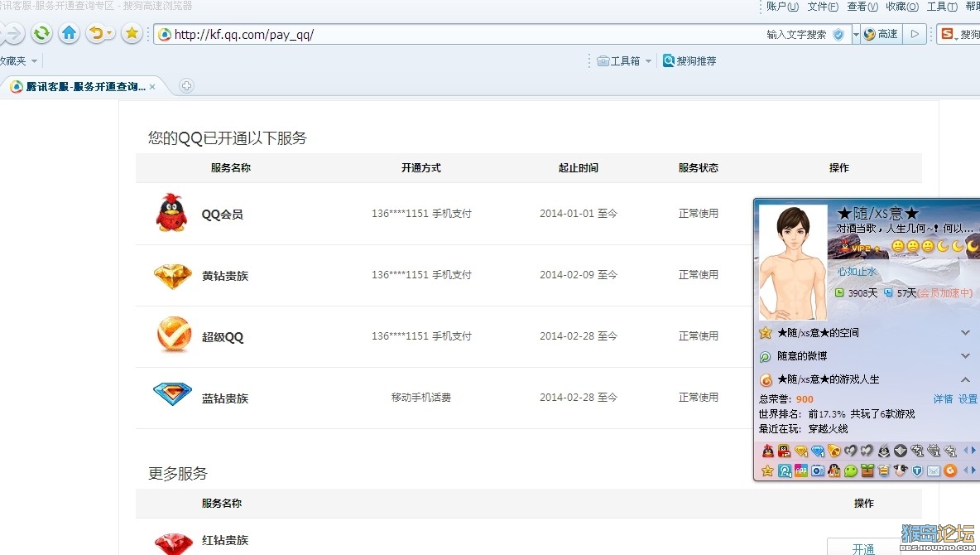
Task: Click the play arrow beside 高速
Action: pos(915,35)
